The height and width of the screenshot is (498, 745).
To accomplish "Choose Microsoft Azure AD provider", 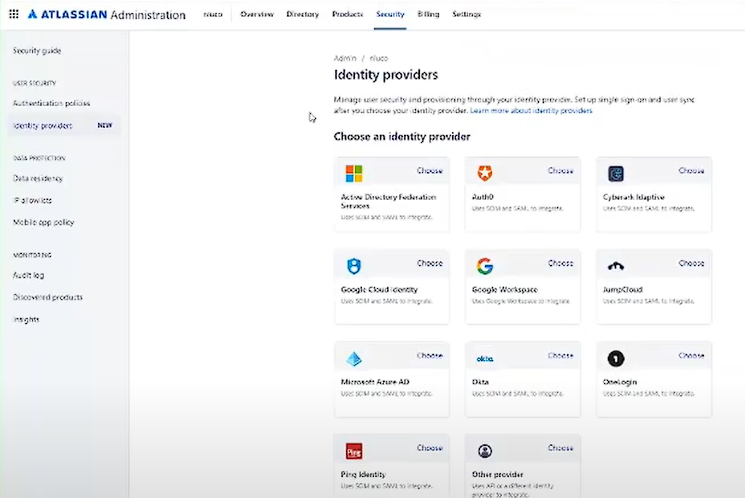I will (x=430, y=355).
